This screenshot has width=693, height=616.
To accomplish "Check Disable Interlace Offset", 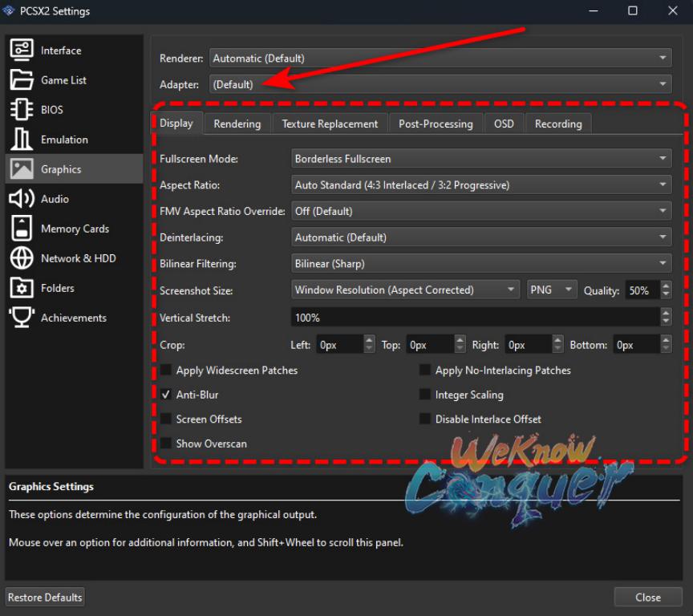I will pyautogui.click(x=425, y=419).
